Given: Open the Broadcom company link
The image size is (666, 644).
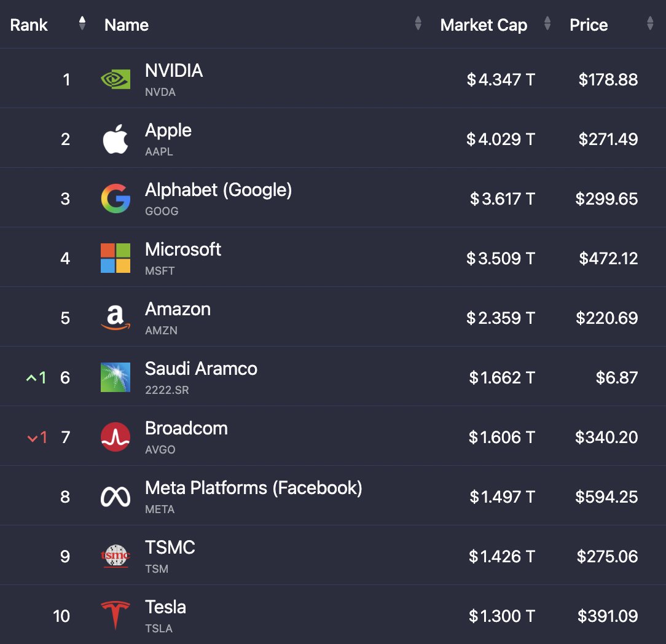Looking at the screenshot, I should (186, 428).
